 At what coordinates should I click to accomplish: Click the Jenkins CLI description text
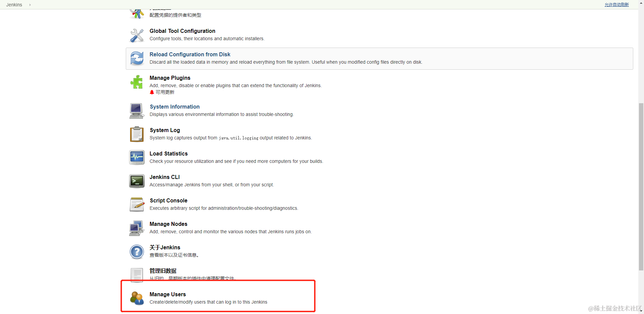pyautogui.click(x=212, y=185)
